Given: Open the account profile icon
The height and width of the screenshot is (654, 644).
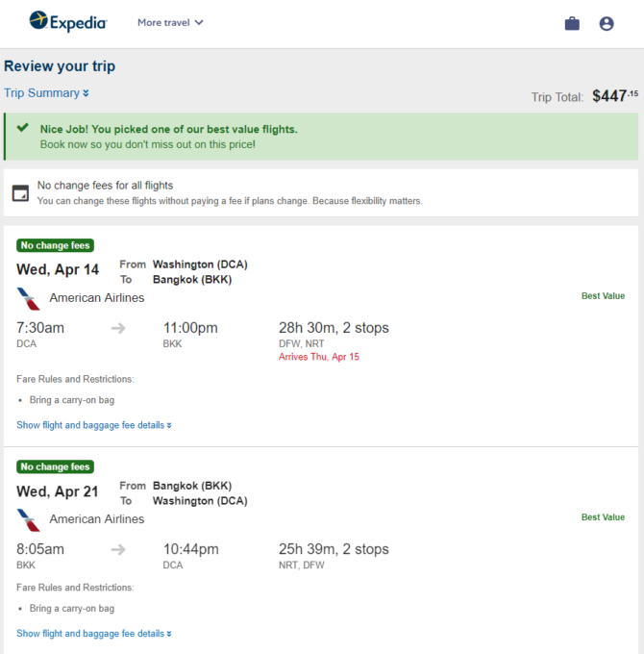Looking at the screenshot, I should [607, 23].
